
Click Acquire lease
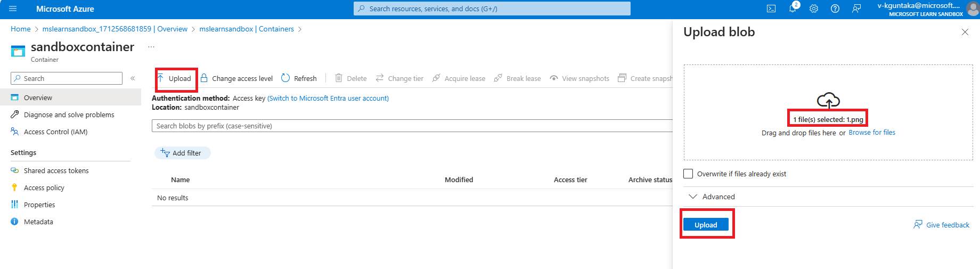[x=459, y=79]
